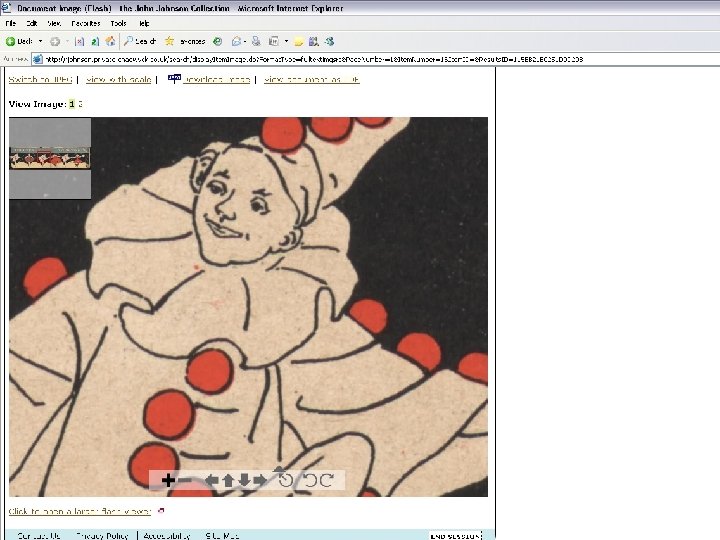
Task: Rotate image clockwise in viewer
Action: tap(326, 480)
